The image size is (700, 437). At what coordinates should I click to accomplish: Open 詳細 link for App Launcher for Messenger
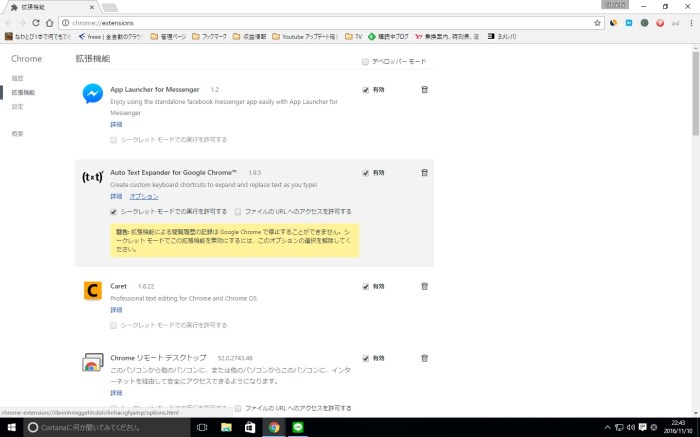[x=116, y=125]
